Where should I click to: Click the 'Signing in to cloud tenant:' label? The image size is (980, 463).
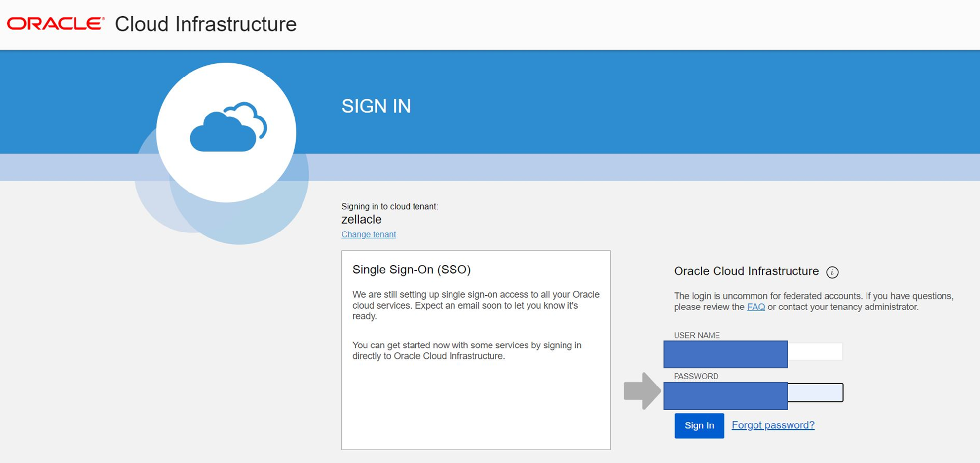(390, 206)
